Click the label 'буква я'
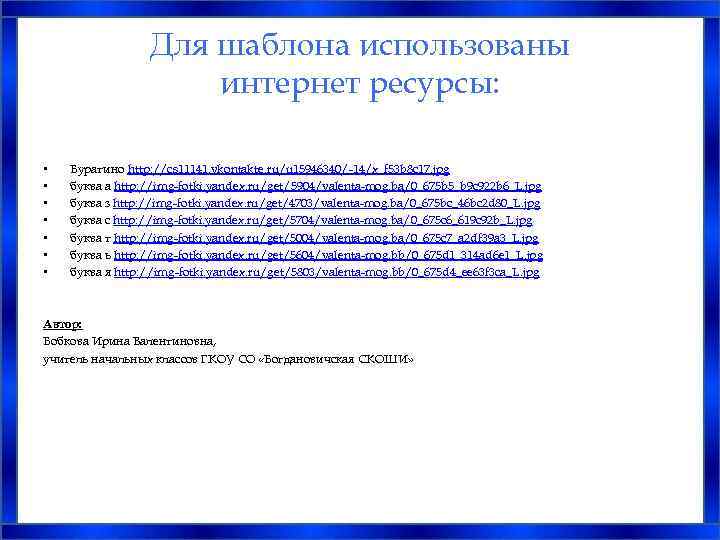Image resolution: width=720 pixels, height=540 pixels. tap(90, 272)
